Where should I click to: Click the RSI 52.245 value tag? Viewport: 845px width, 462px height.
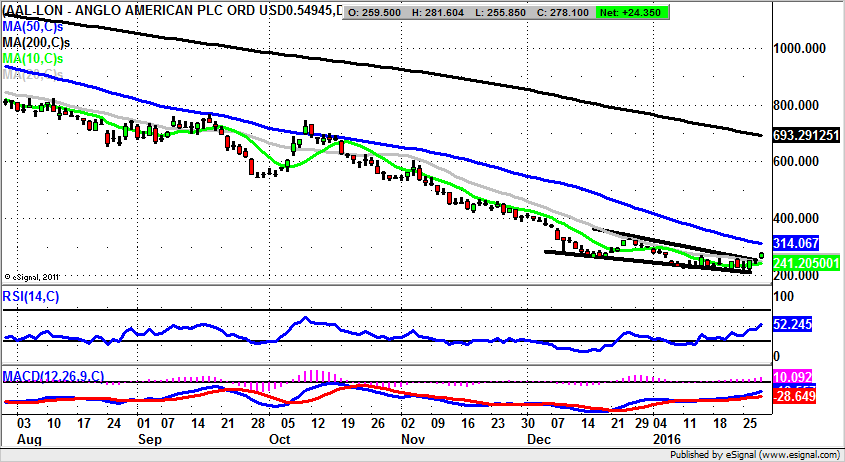pyautogui.click(x=796, y=325)
